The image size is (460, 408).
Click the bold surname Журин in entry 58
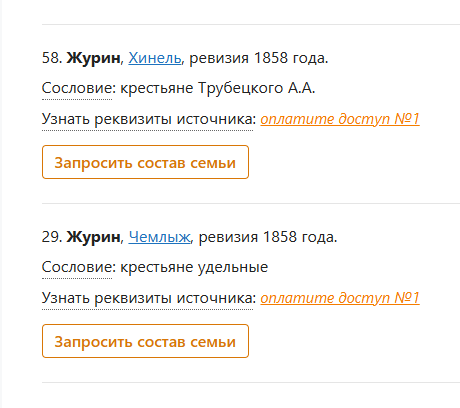(93, 58)
